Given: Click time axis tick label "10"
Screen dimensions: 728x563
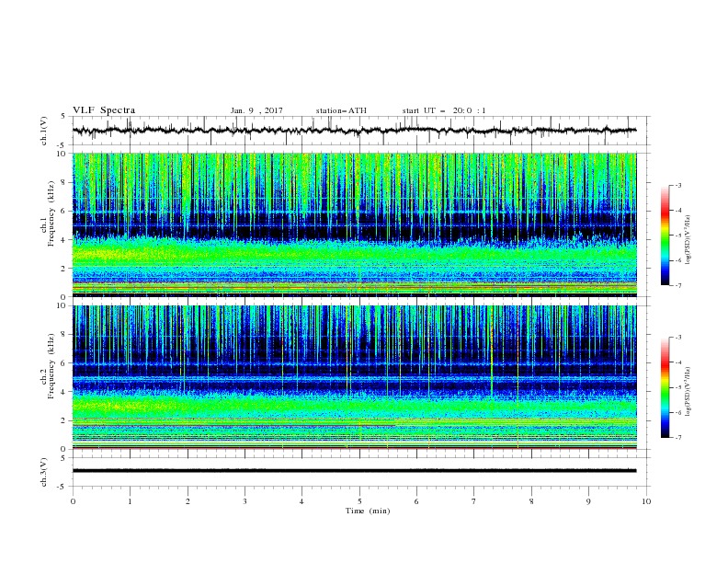Looking at the screenshot, I should pyautogui.click(x=646, y=501).
